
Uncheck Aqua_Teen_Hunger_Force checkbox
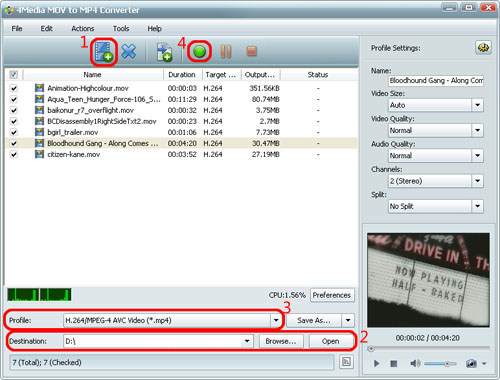coord(14,99)
